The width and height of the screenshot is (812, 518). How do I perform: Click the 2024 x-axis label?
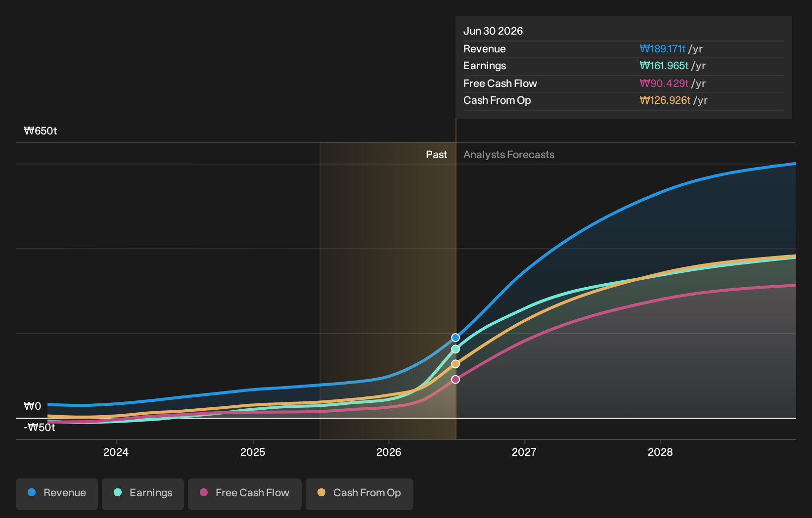coord(116,452)
